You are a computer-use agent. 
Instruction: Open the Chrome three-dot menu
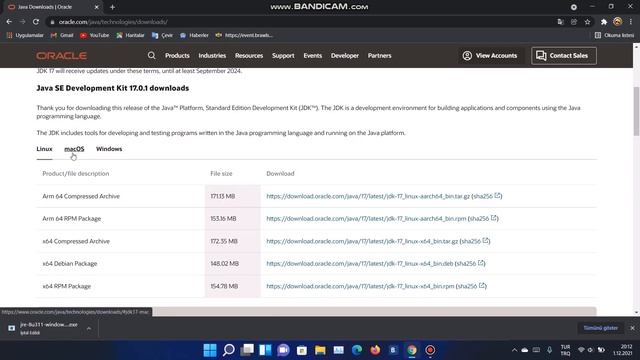pyautogui.click(x=631, y=22)
